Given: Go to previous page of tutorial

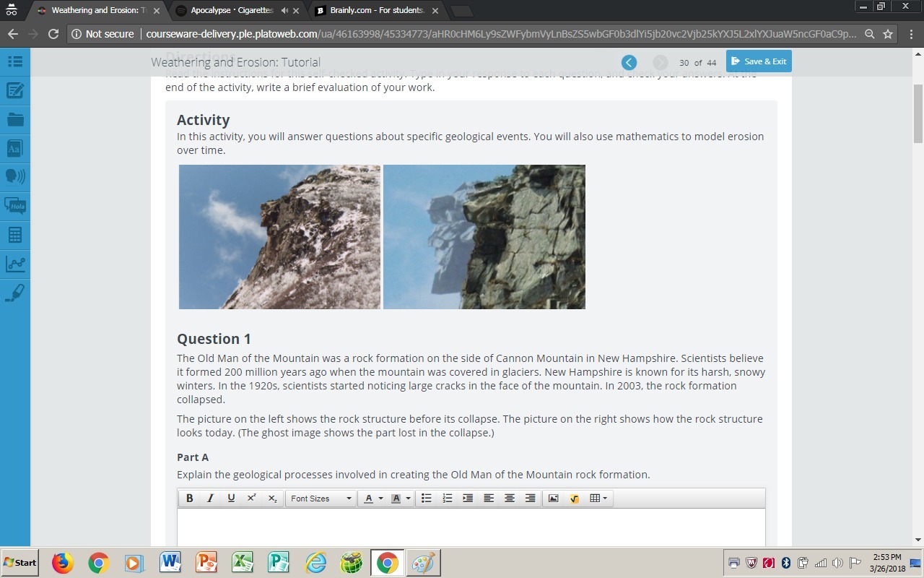Looking at the screenshot, I should [x=629, y=62].
